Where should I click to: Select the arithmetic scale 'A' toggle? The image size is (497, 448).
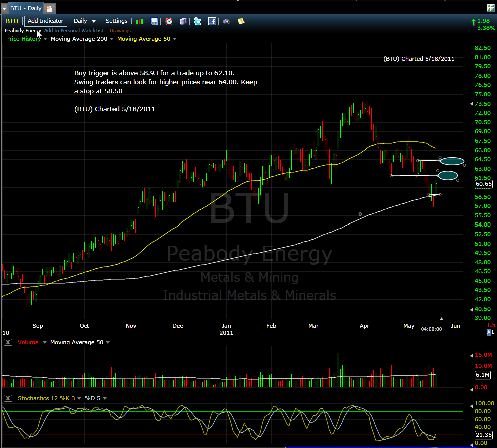(489, 332)
